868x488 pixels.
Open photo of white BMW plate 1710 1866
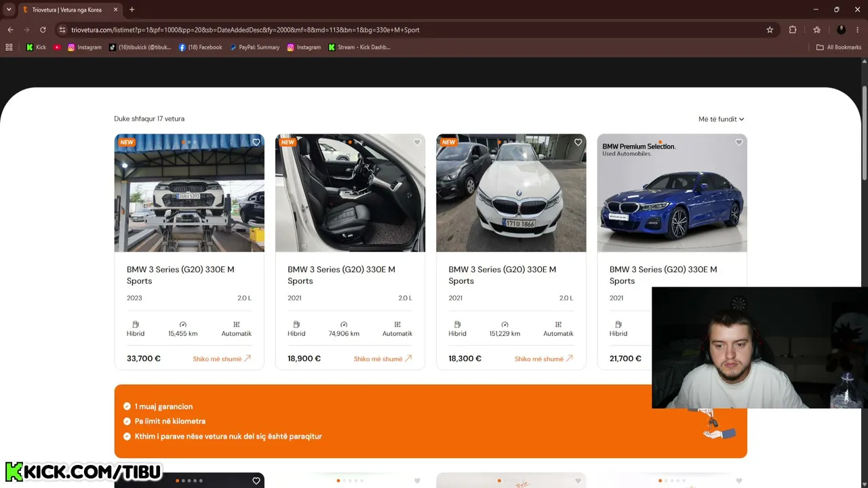click(511, 193)
